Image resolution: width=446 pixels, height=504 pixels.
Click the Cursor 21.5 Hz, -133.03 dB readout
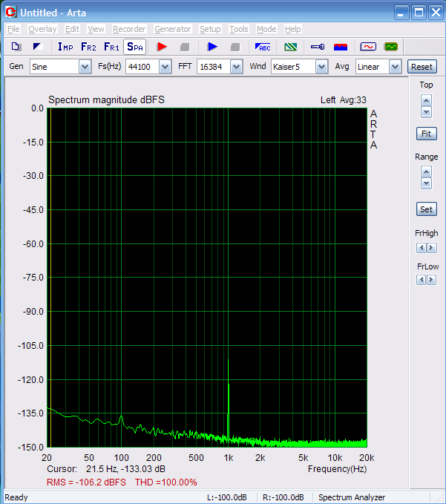click(106, 469)
